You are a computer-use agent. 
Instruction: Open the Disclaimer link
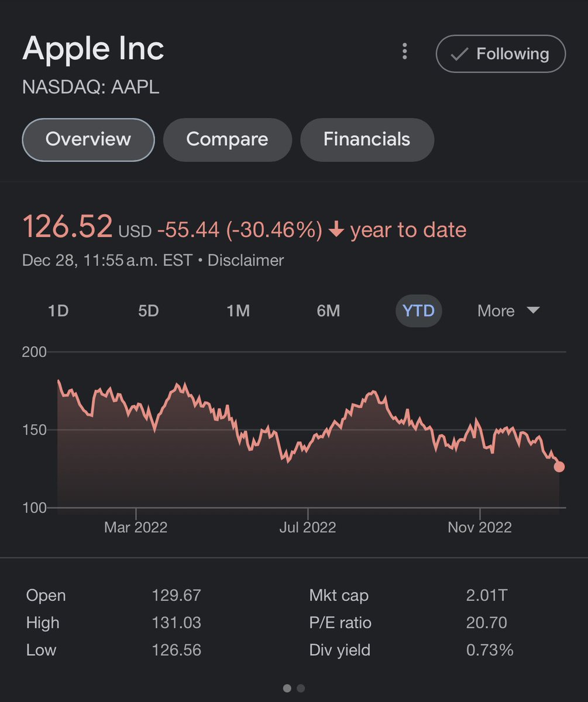246,260
